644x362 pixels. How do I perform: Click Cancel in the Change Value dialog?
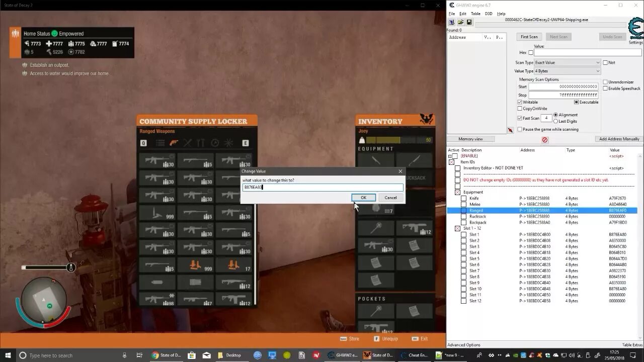pos(390,198)
